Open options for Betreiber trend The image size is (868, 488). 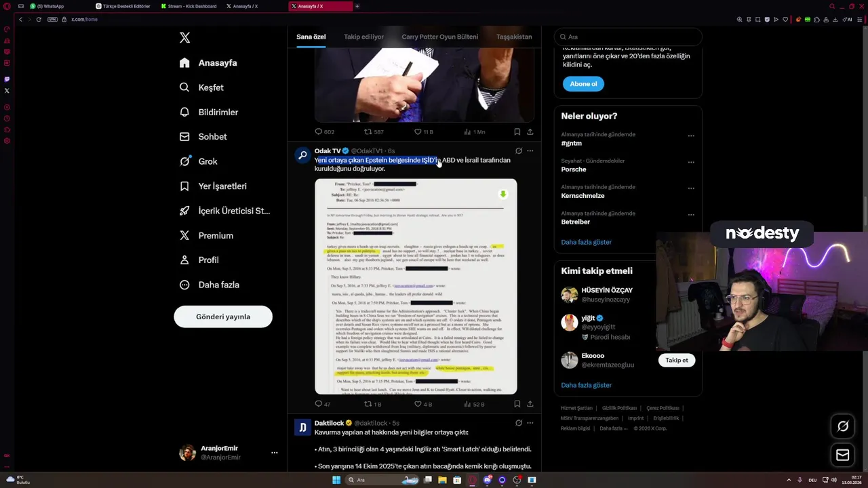pyautogui.click(x=691, y=215)
